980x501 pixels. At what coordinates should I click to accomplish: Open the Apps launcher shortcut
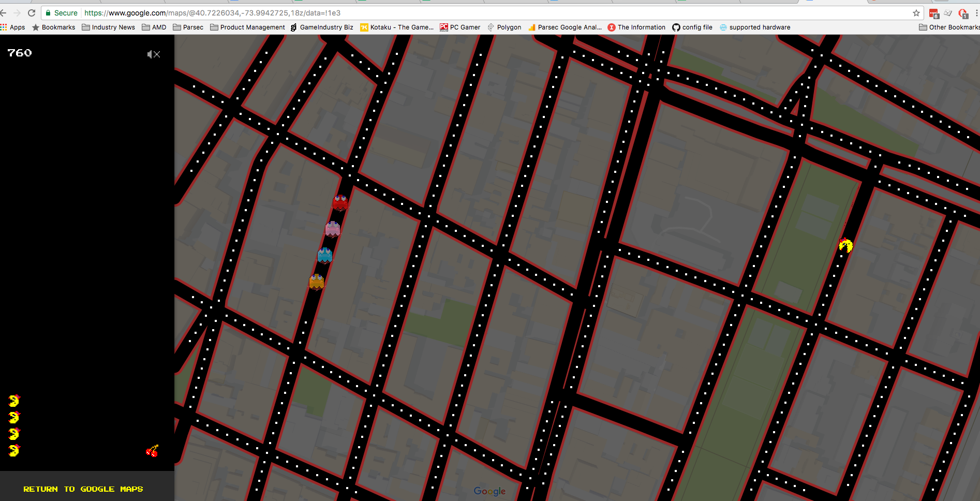[x=13, y=27]
